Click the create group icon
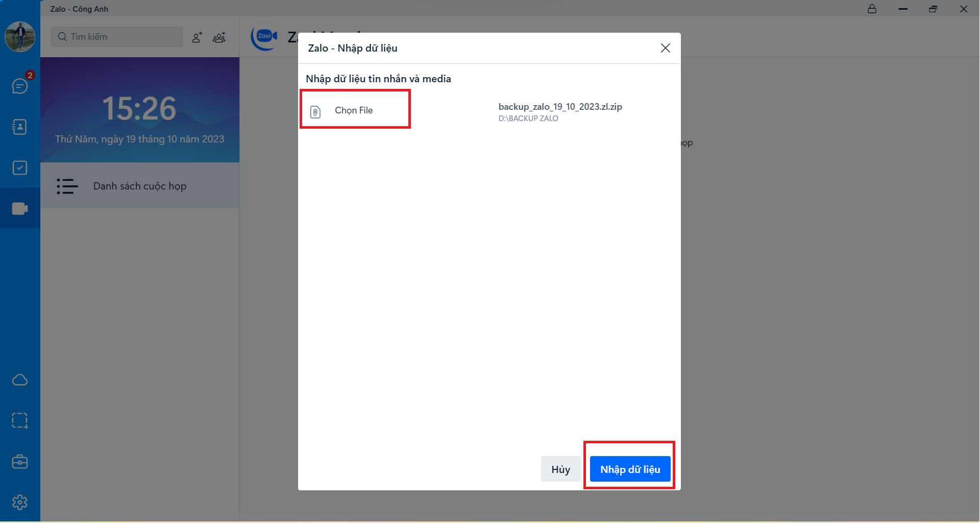Screen dimensions: 980x523 pos(219,37)
